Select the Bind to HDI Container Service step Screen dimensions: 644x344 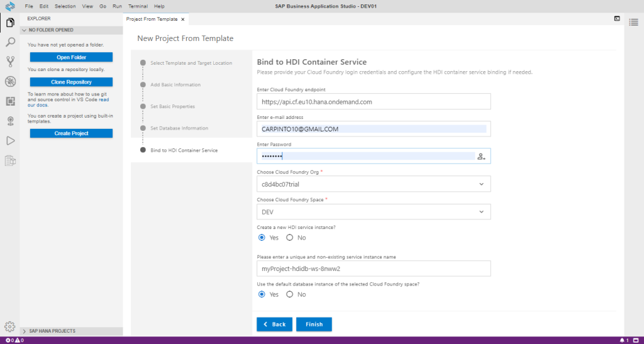point(184,150)
